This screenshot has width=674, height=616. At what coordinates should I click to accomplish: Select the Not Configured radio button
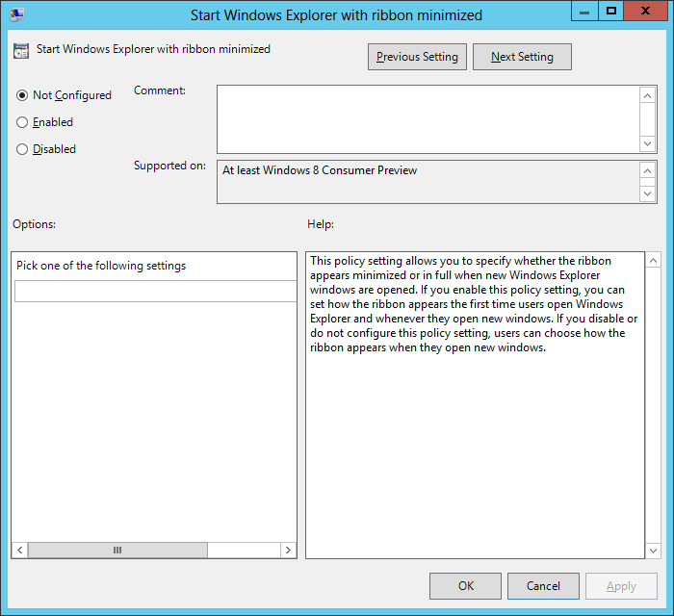tap(23, 95)
